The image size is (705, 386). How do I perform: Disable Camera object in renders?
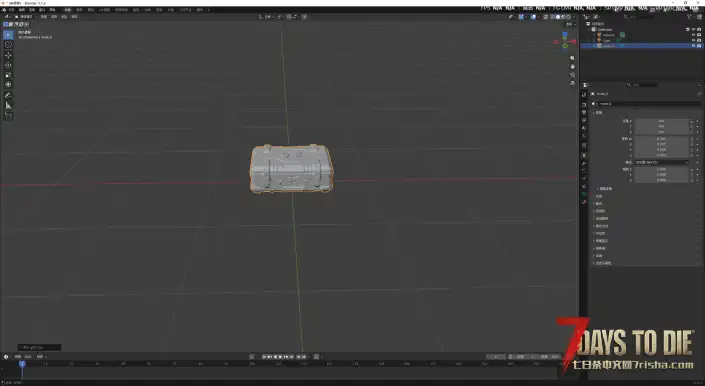[699, 35]
